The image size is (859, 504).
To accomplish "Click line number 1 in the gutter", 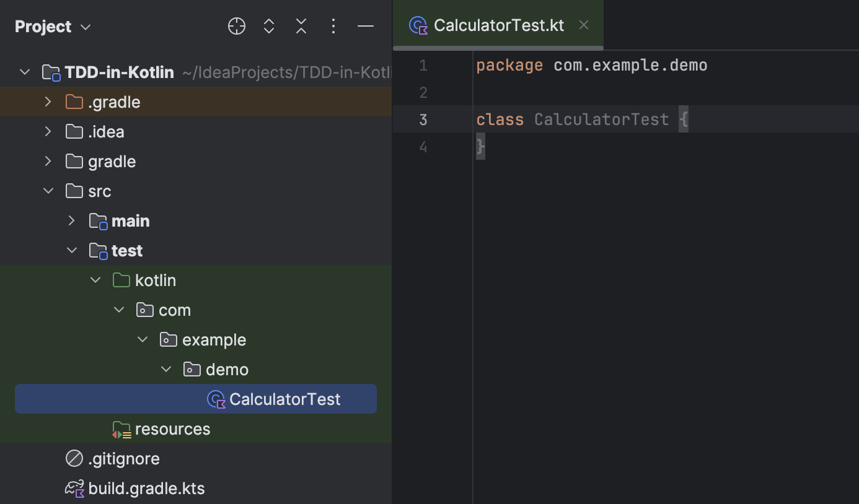I will pos(423,66).
